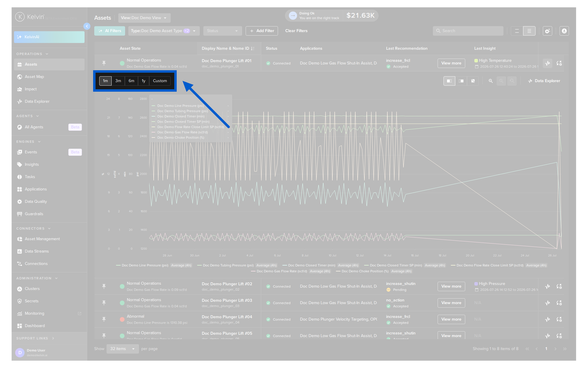Toggle third chart layout mode icon
This screenshot has width=588, height=368.
point(473,81)
